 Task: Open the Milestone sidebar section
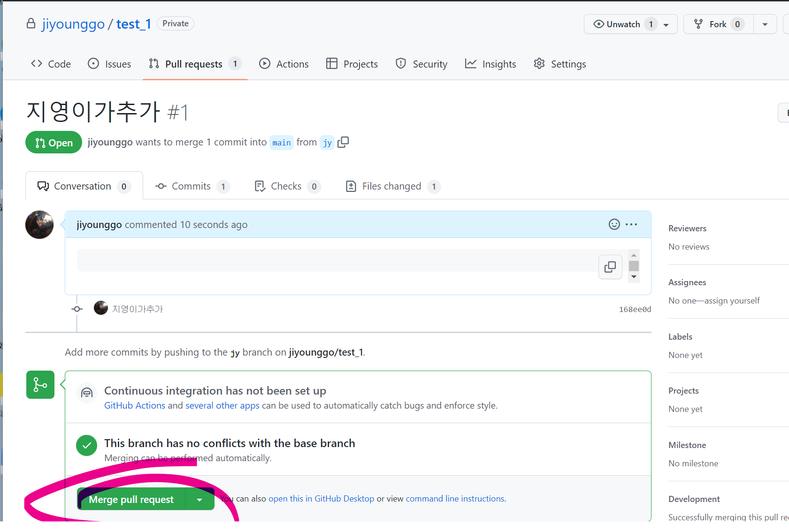pos(687,445)
